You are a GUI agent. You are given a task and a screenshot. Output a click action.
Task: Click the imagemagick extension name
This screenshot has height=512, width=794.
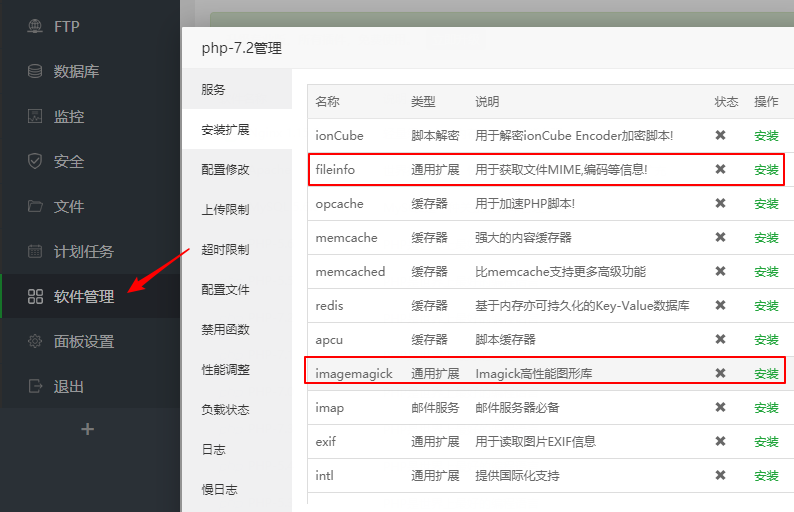tap(354, 374)
